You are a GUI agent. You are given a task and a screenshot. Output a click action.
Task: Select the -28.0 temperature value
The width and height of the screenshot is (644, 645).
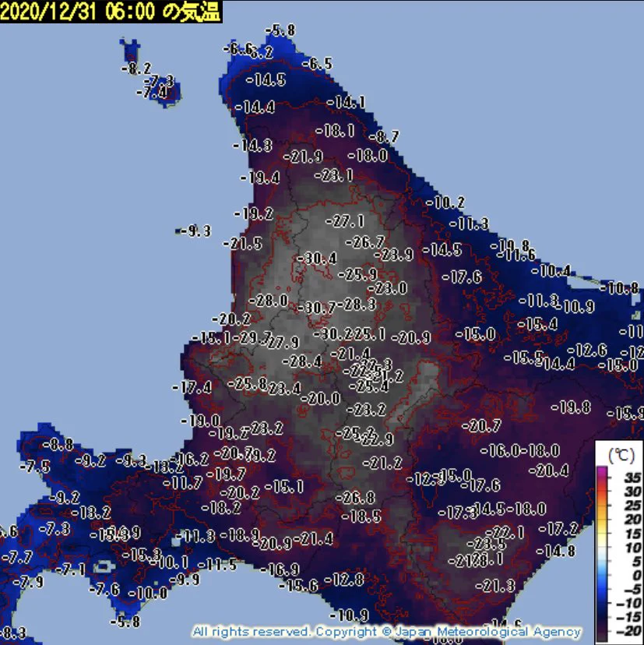(269, 300)
